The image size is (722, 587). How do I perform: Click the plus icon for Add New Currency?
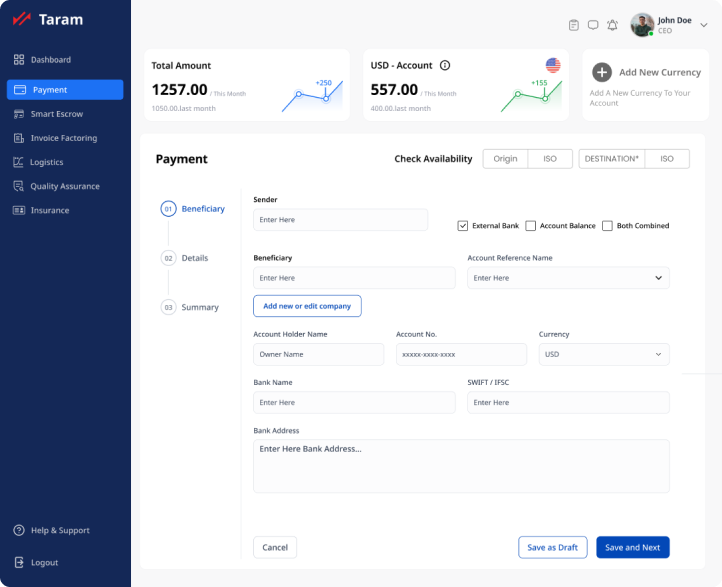(602, 72)
